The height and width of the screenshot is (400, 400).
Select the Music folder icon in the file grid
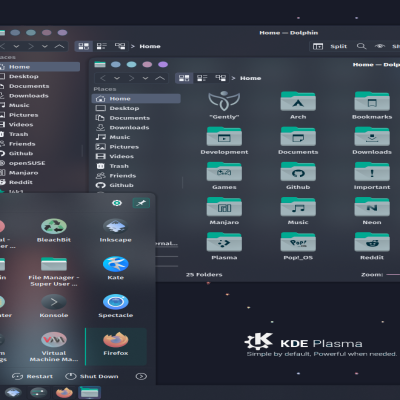[298, 207]
